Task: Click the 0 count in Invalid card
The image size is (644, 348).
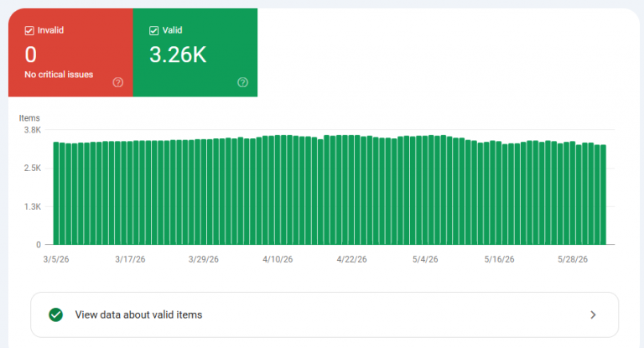Action: pyautogui.click(x=31, y=55)
